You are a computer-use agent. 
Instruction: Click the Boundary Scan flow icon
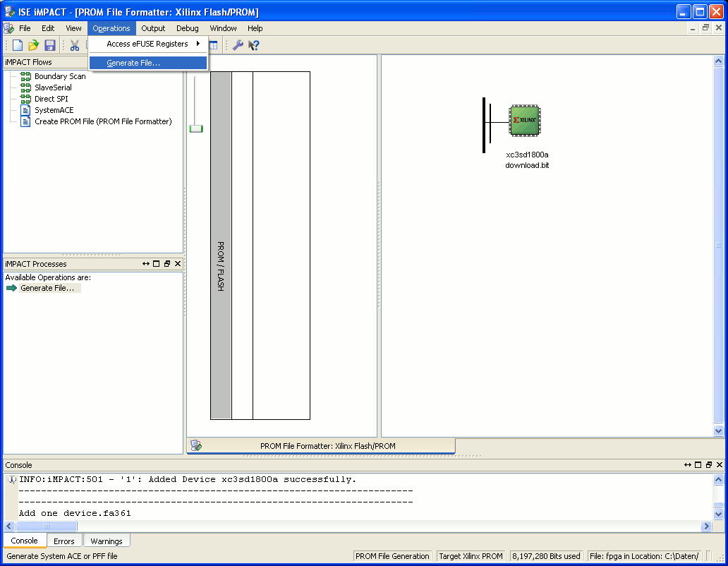25,76
